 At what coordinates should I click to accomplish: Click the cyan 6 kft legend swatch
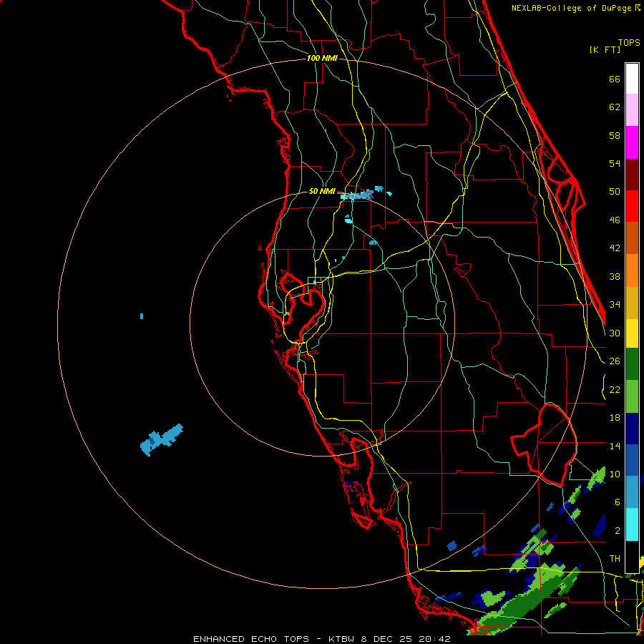632,525
